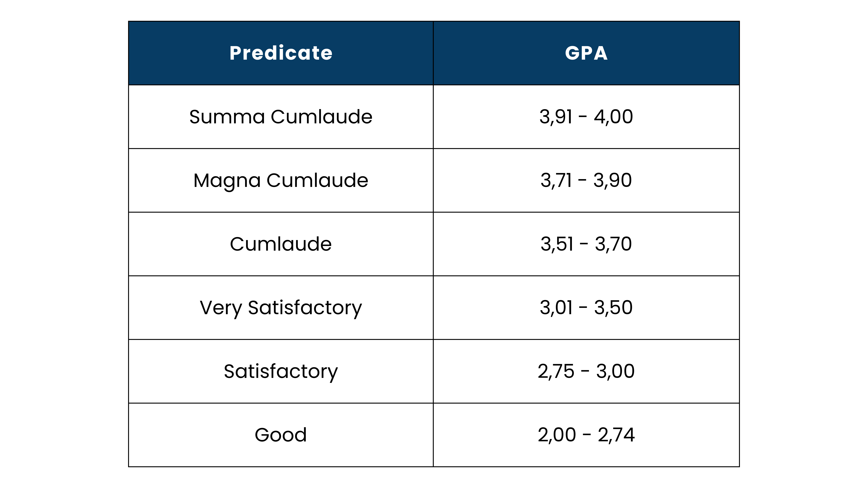Click the Satisfactory predicate cell
This screenshot has height=488, width=868.
(281, 371)
